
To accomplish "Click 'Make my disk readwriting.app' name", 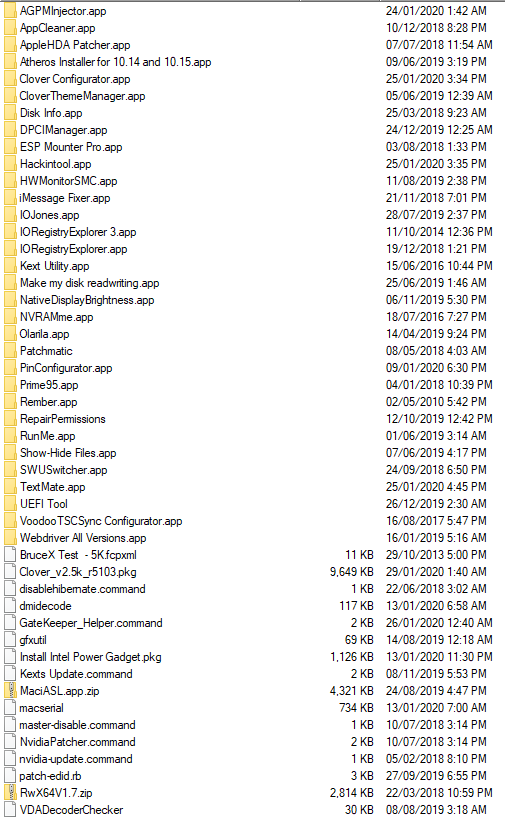I will pos(89,283).
